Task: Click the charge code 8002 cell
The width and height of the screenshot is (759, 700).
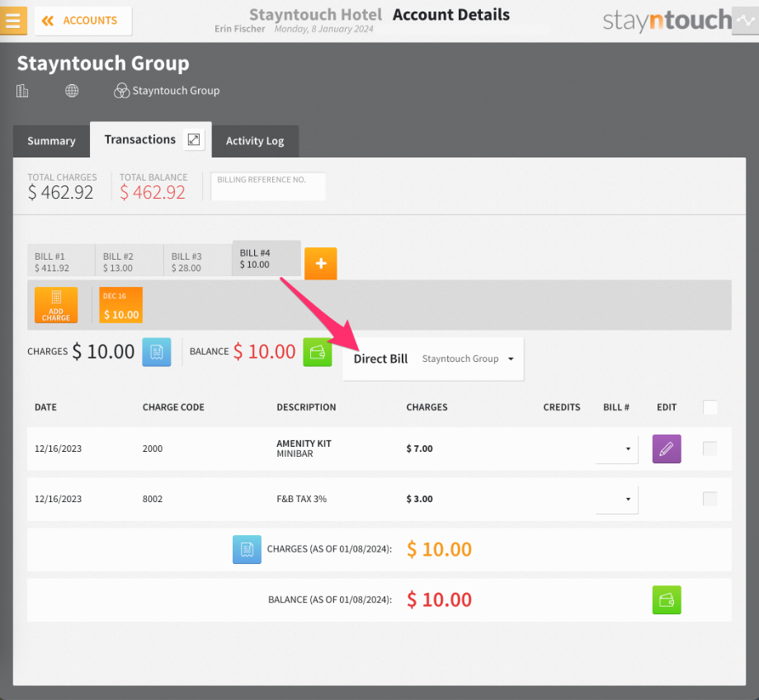Action: (153, 499)
